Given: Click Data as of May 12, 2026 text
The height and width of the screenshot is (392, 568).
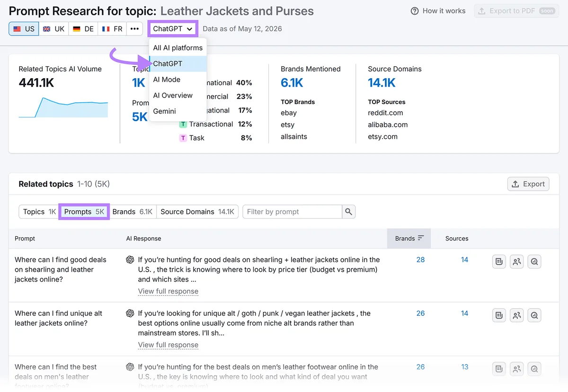Looking at the screenshot, I should 242,28.
